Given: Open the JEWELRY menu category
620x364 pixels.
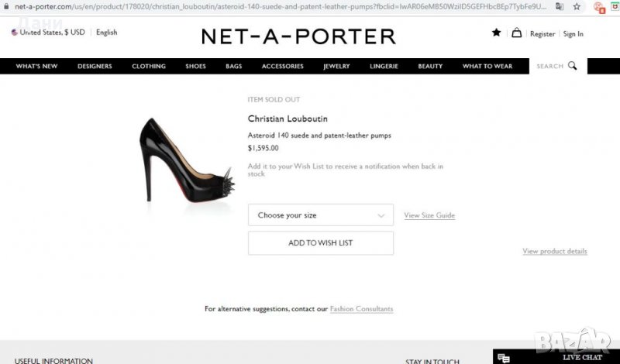Looking at the screenshot, I should [336, 66].
